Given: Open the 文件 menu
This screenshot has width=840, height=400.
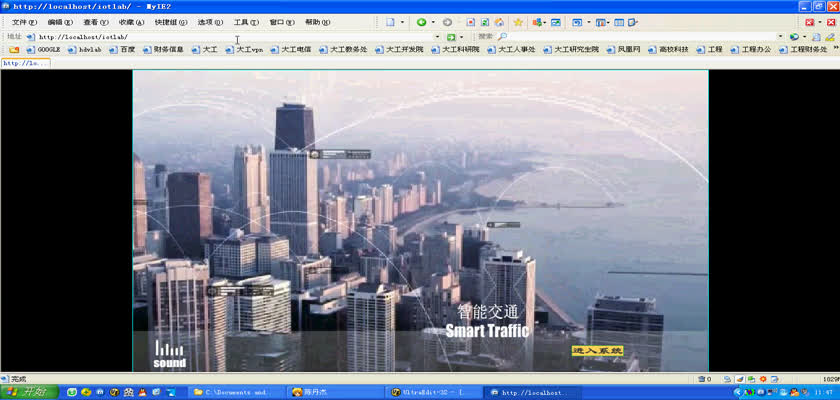Looking at the screenshot, I should point(25,22).
